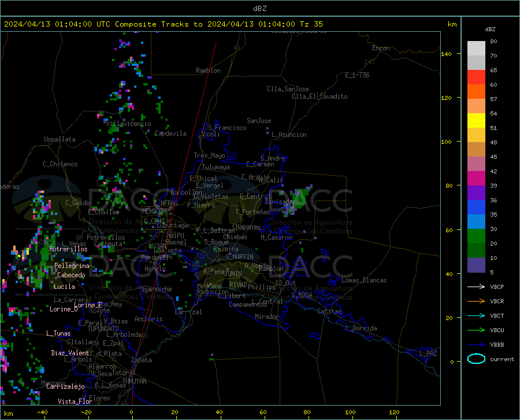Select the red 65 dBZ color swatch
This screenshot has width=520, height=420.
pos(476,77)
